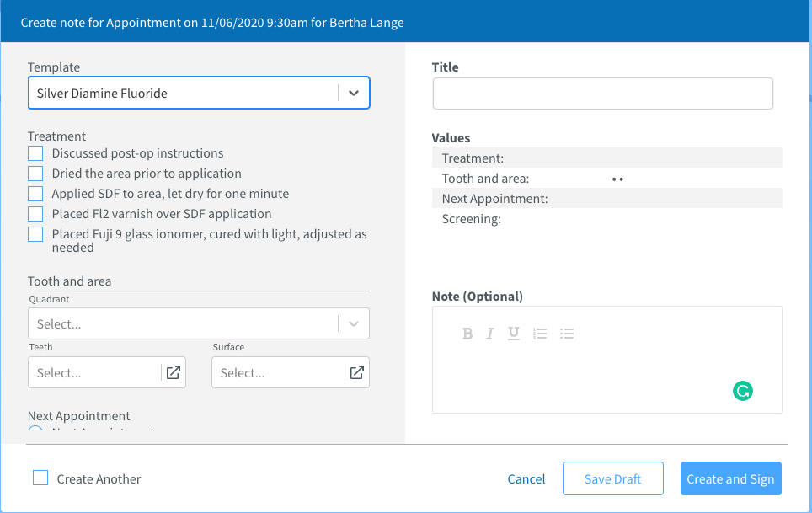Insert bulleted list in note editor

pos(567,334)
